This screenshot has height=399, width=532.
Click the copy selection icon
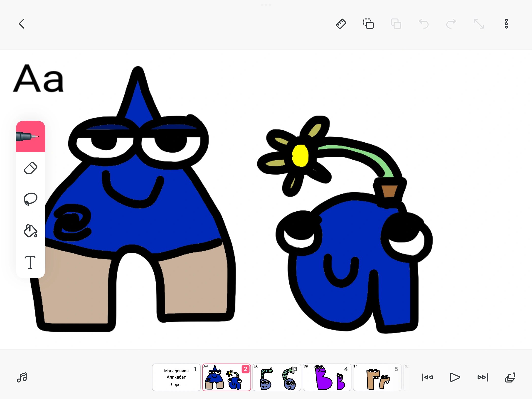[x=368, y=24]
